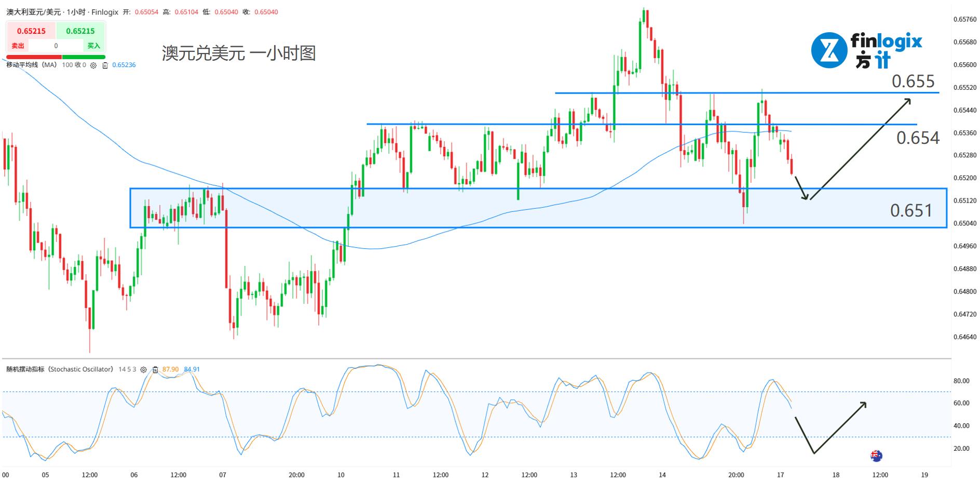Click the 0.655 resistance level label
Screen dimensions: 980x484
913,81
